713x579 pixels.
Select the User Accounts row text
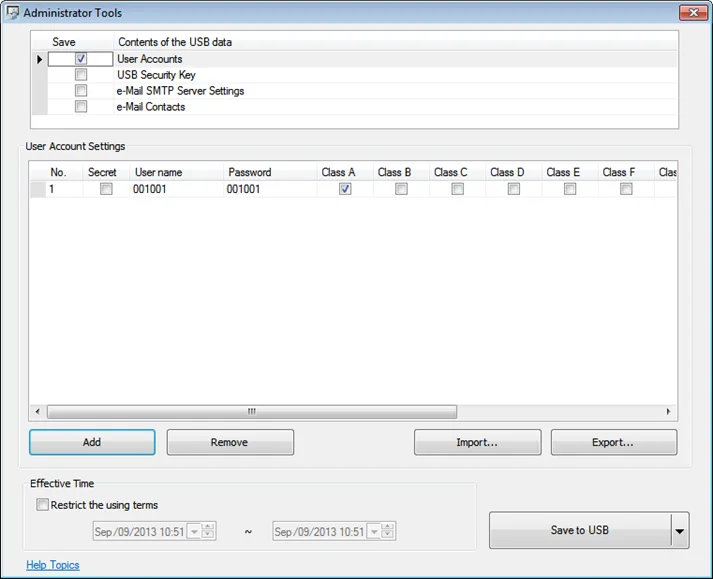150,59
